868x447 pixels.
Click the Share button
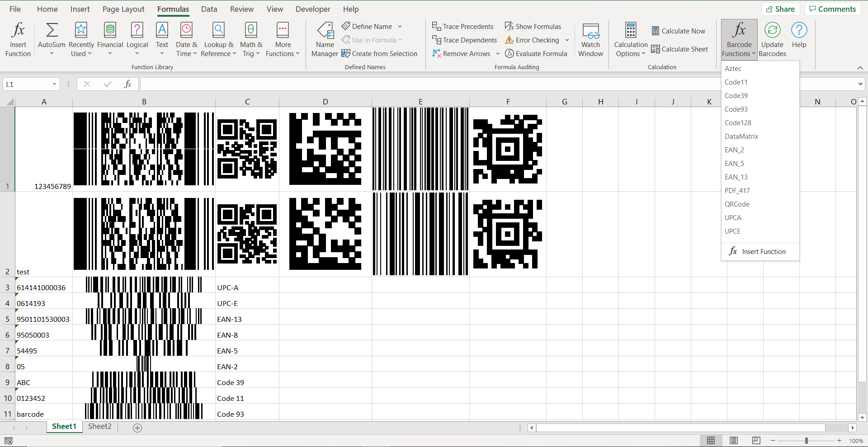pos(781,9)
